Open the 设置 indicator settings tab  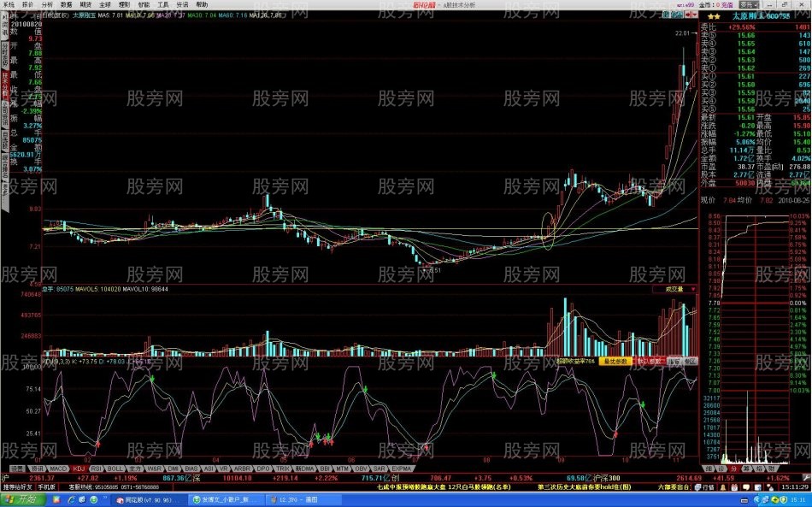click(18, 469)
